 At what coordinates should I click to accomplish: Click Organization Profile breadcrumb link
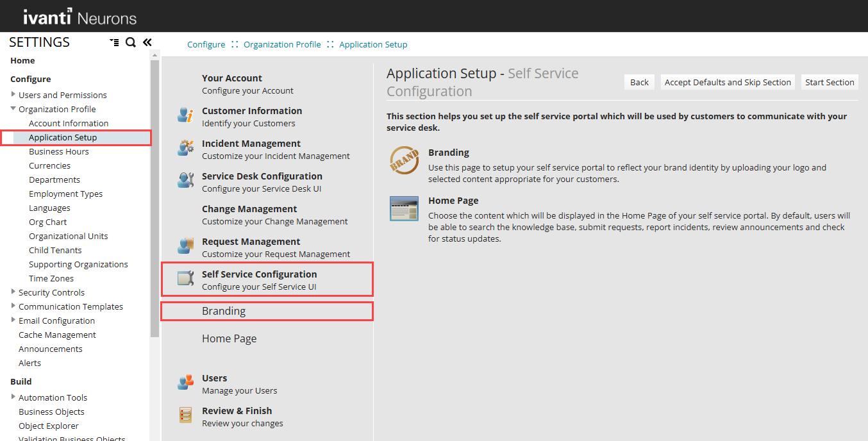282,45
